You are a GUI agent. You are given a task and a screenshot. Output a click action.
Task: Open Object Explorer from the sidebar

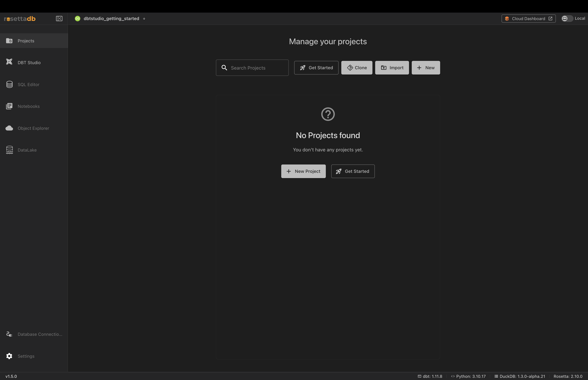coord(34,128)
